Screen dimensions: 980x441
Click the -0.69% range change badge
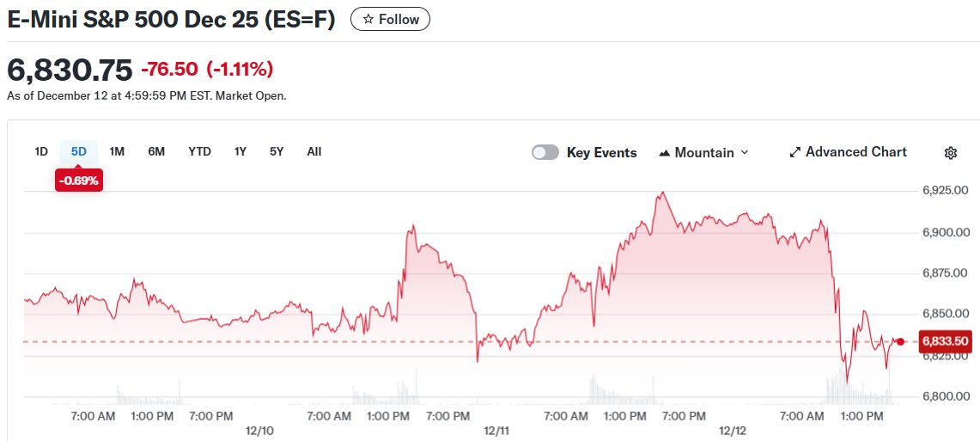[x=79, y=181]
